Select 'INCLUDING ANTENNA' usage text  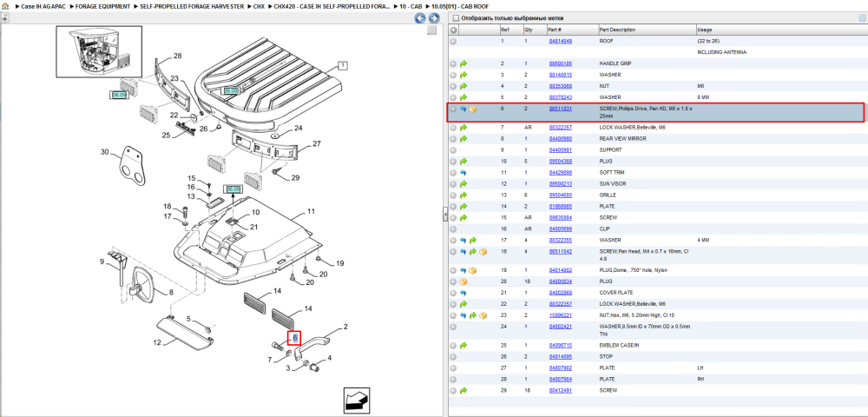click(x=722, y=52)
